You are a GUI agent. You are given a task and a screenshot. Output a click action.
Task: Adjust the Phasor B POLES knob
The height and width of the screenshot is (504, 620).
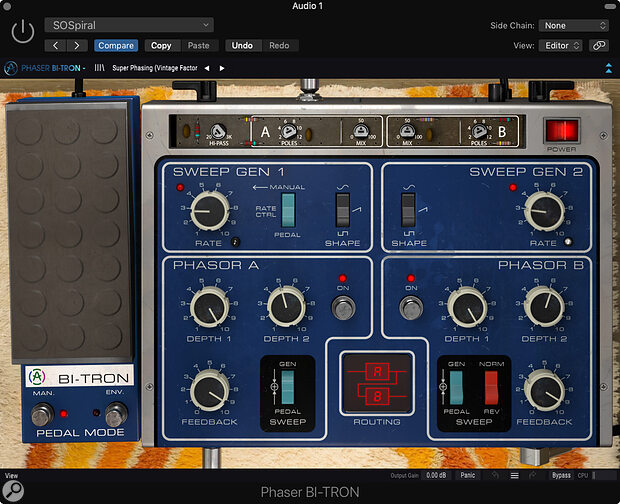479,131
